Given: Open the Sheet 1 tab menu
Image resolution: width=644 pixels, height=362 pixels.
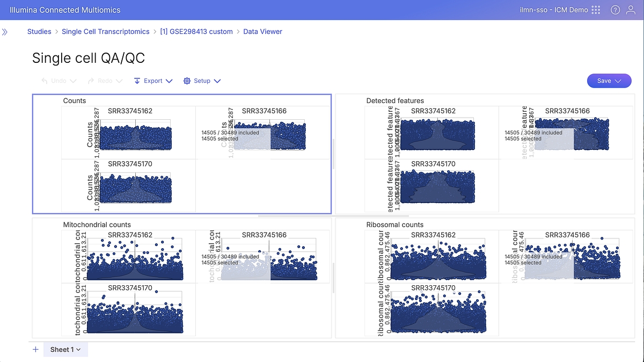Looking at the screenshot, I should [78, 350].
